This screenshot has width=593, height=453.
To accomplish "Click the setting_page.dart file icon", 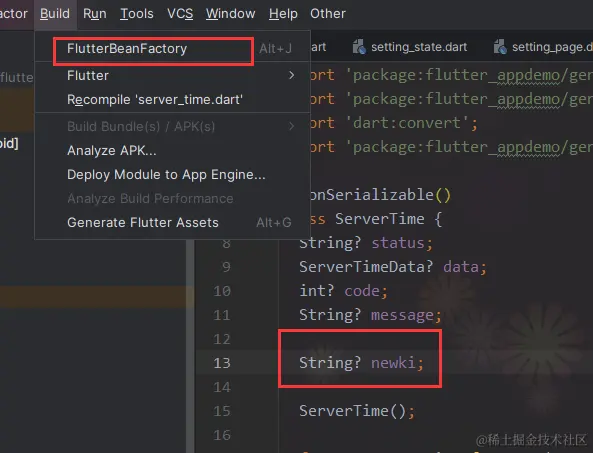I will 500,47.
